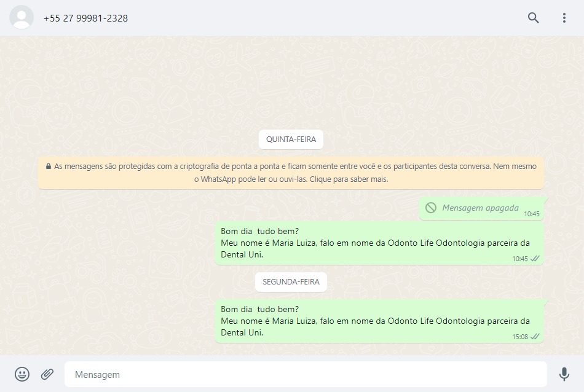Viewport: 584px width, 392px height.
Task: Click the lock icon in encryption notice
Action: (x=49, y=167)
